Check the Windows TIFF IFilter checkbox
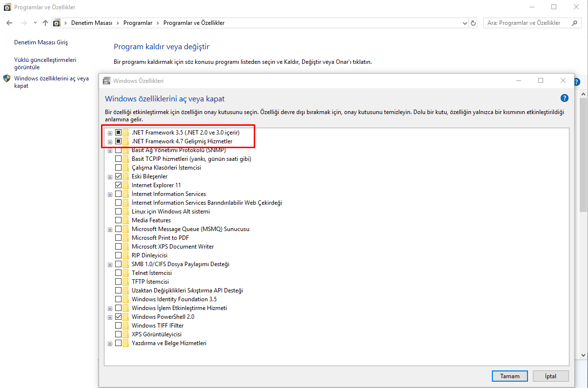The height and width of the screenshot is (388, 588). click(x=118, y=326)
